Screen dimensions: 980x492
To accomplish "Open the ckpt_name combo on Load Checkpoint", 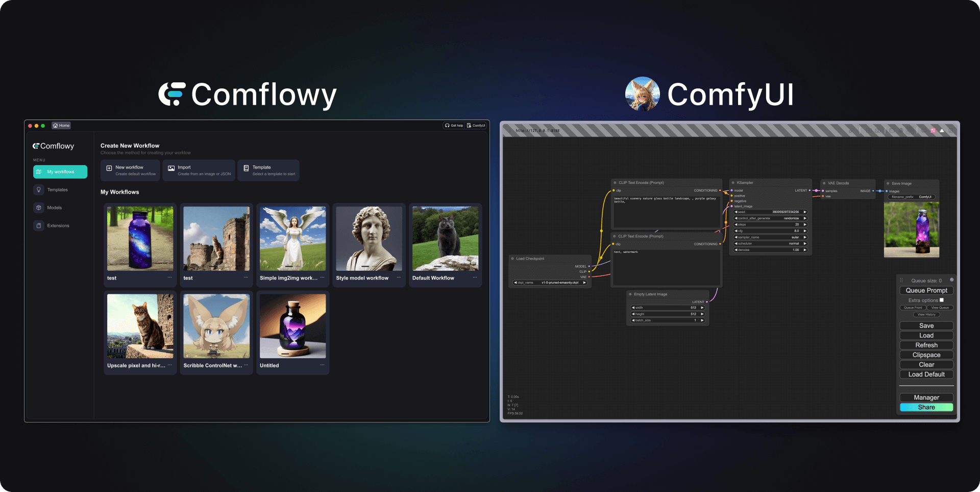I will tap(550, 283).
